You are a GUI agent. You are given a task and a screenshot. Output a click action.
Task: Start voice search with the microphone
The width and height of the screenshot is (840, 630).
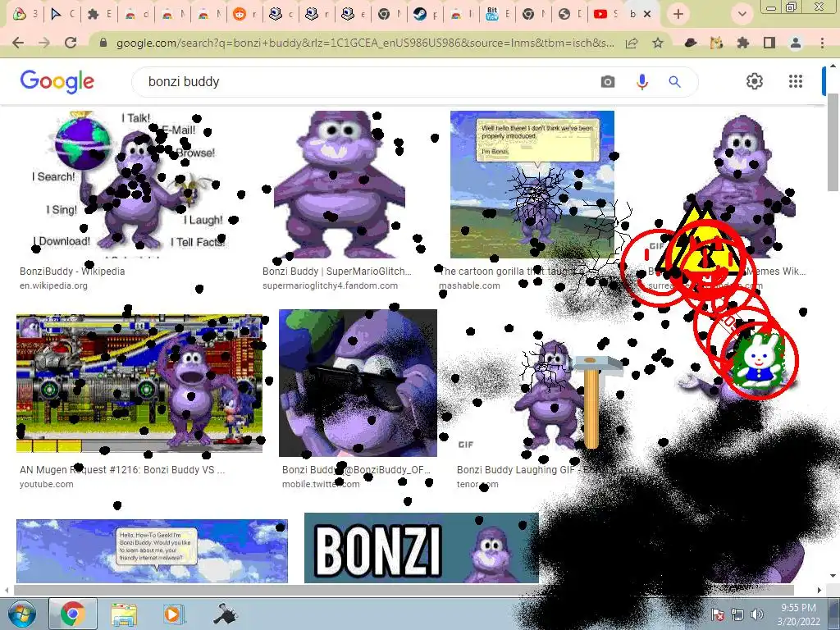pyautogui.click(x=641, y=81)
